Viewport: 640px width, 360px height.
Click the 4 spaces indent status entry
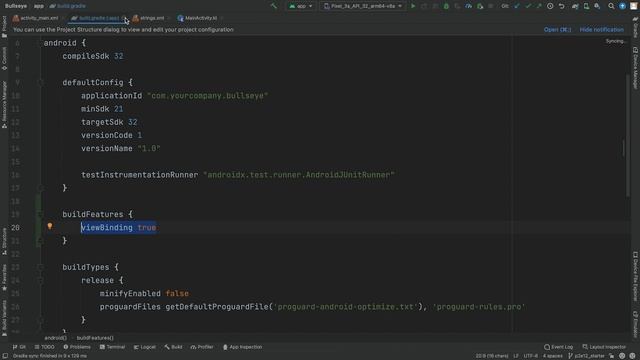pos(553,356)
